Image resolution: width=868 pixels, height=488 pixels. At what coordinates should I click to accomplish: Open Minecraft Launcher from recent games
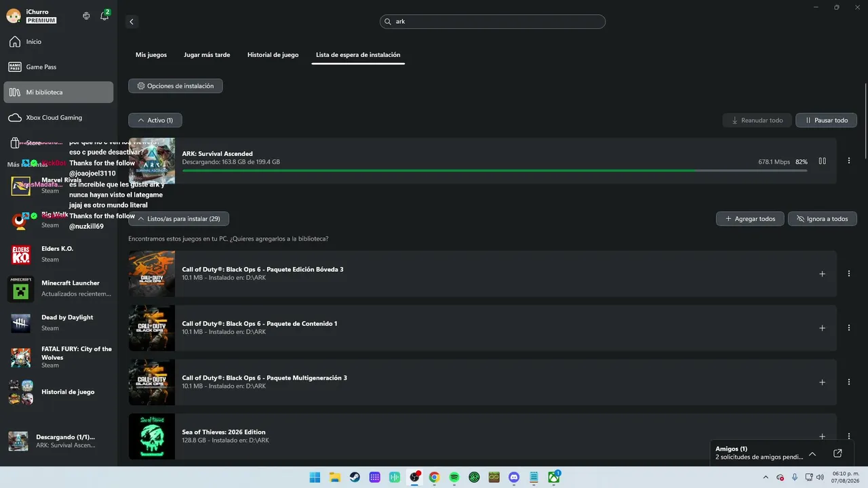point(58,289)
